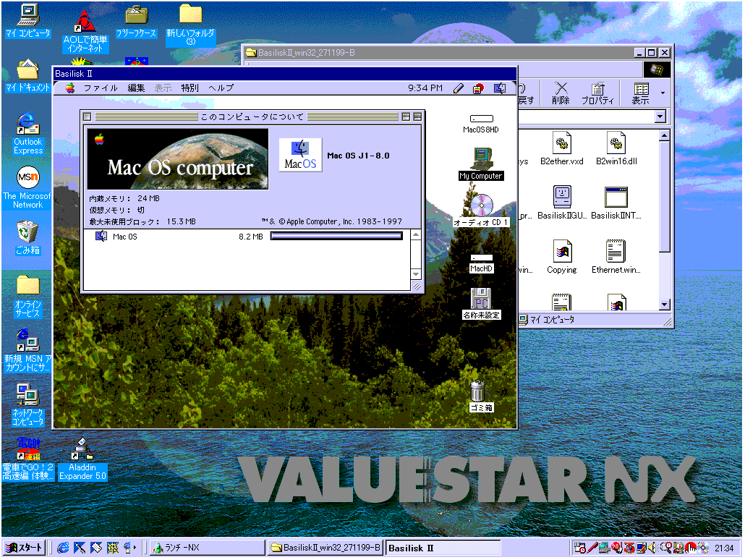The image size is (745, 560).
Task: Launch Internet Explorer from quick launch
Action: 63,548
